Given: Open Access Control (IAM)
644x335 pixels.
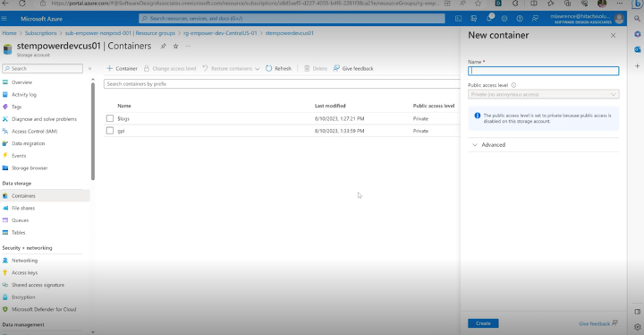Looking at the screenshot, I should tap(35, 132).
